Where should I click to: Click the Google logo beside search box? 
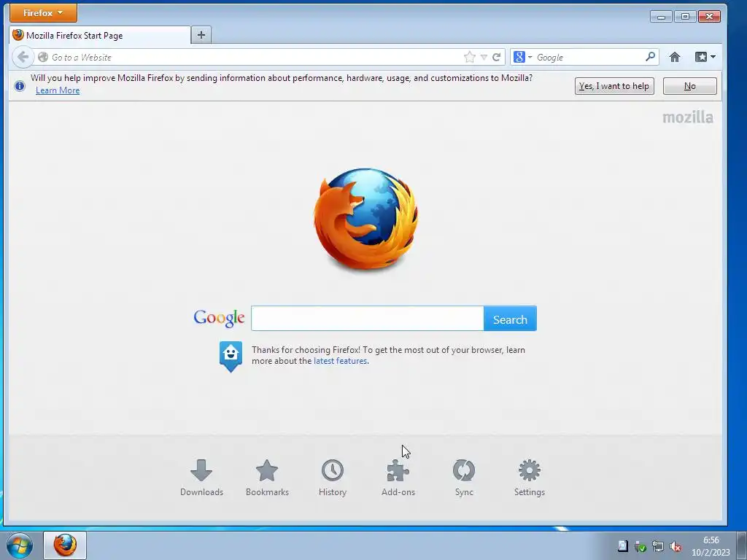point(219,318)
